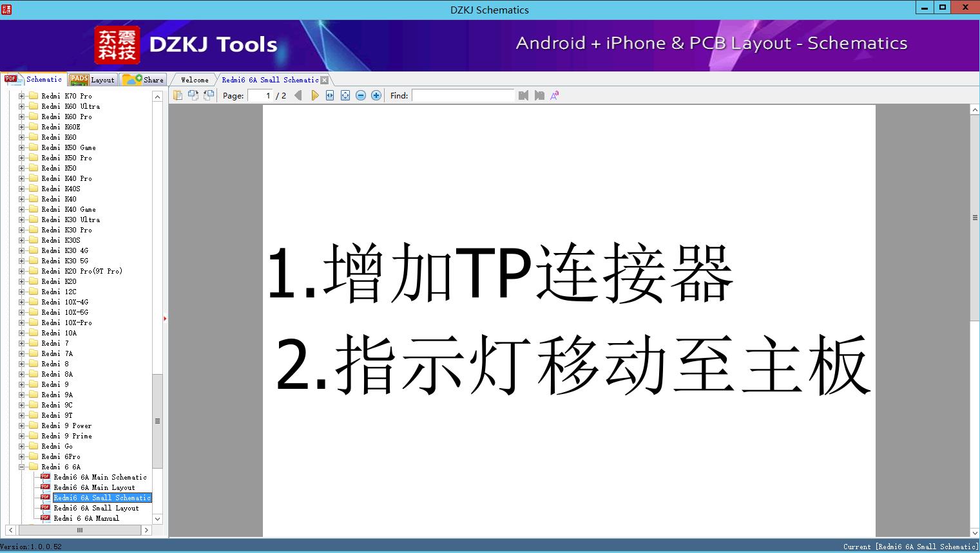Click the tree panel horizontal scrollbar thumb
The height and width of the screenshot is (553, 980).
pyautogui.click(x=79, y=530)
